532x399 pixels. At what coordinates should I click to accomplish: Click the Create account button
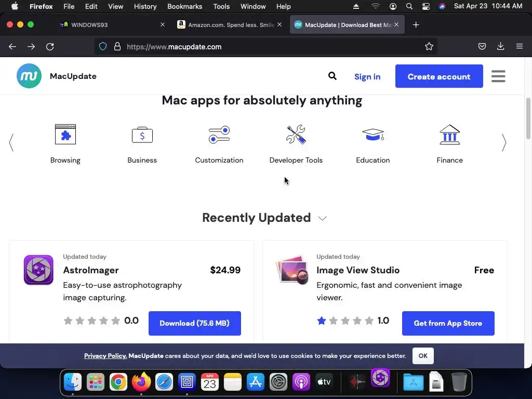pos(439,76)
